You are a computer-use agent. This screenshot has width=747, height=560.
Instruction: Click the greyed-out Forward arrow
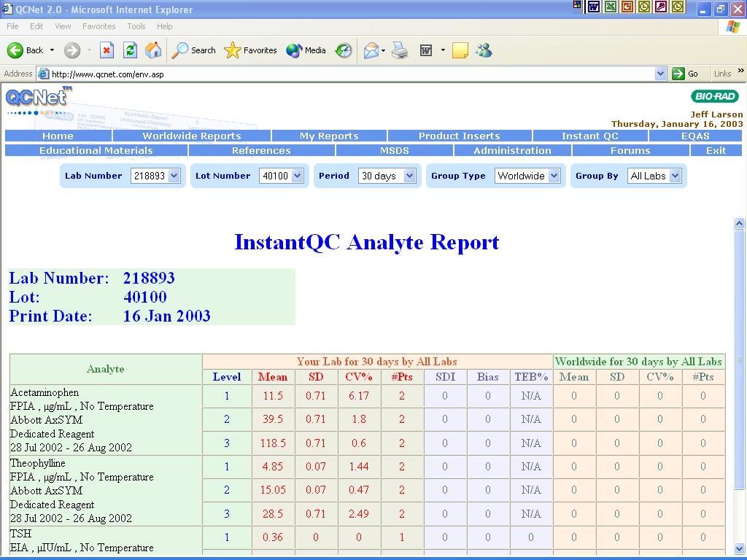coord(72,50)
